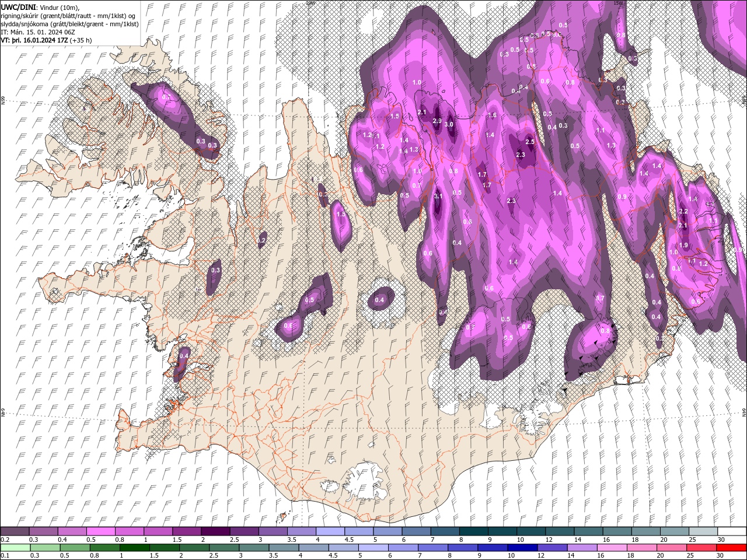Click the deep blue 10 swatch on the rain scale

click(x=522, y=548)
